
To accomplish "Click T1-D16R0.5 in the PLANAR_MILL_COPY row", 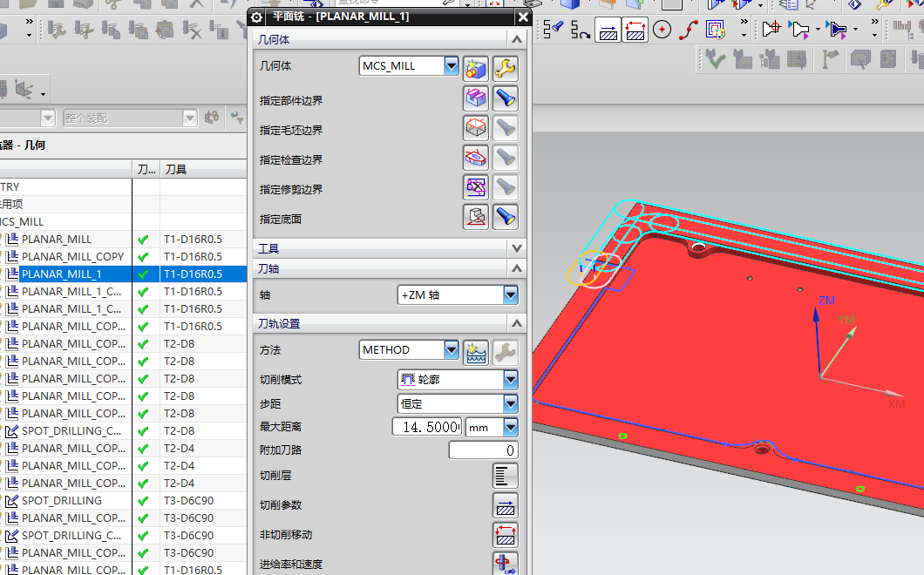I will 193,257.
